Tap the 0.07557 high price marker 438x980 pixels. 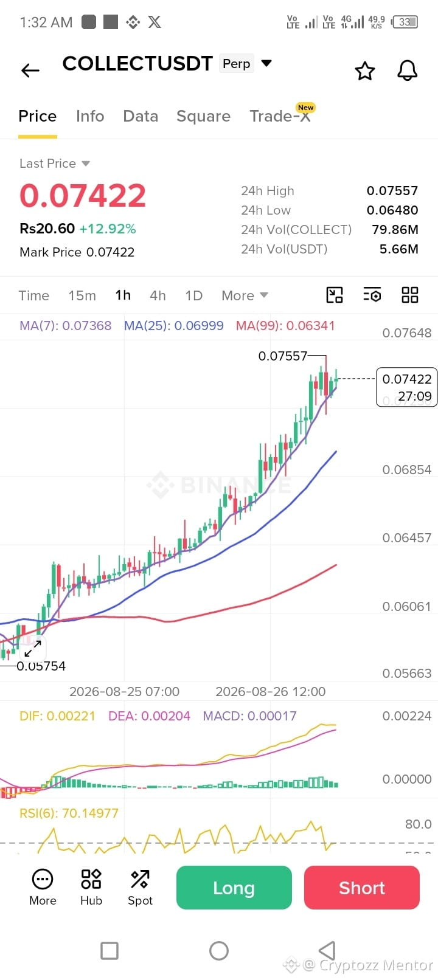tap(283, 356)
